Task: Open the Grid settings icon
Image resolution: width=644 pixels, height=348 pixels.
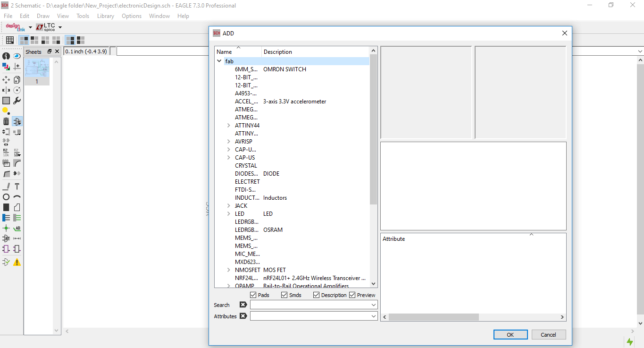Action: coord(9,40)
